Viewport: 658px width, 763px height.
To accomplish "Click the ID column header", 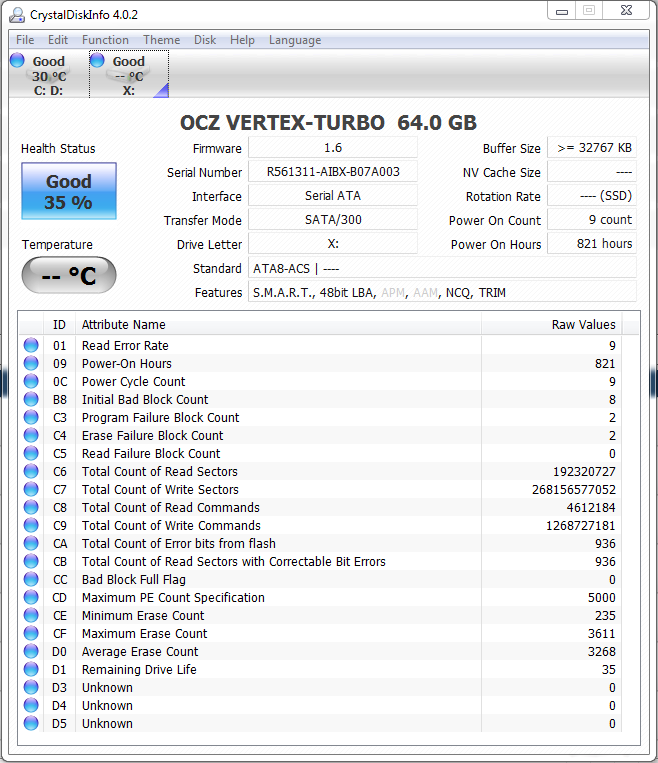I will click(59, 324).
